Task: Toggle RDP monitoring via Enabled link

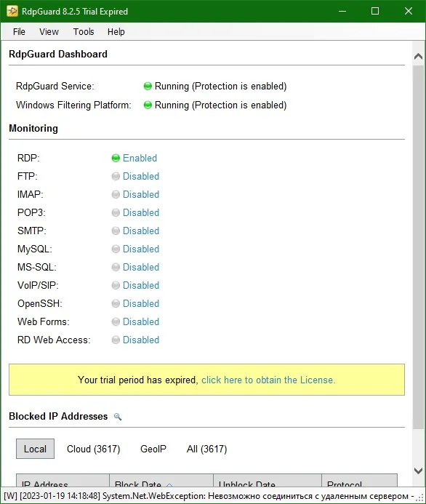Action: pyautogui.click(x=140, y=158)
